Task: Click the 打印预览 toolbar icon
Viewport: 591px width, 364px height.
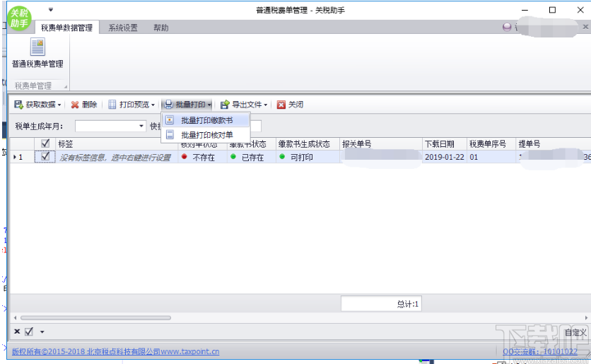Action: coord(112,105)
